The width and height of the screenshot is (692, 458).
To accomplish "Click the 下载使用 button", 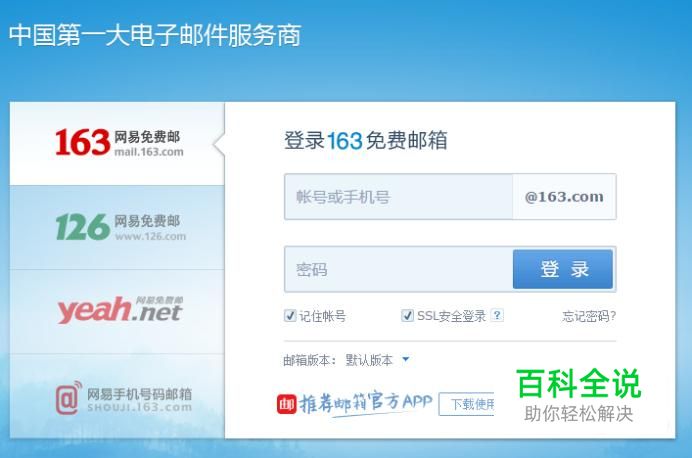I will point(466,404).
